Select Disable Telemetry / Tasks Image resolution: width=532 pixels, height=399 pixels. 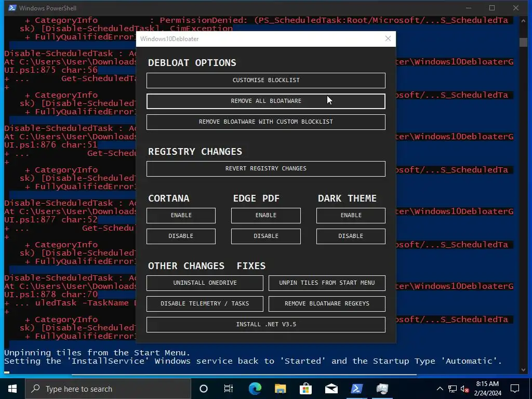[205, 303]
